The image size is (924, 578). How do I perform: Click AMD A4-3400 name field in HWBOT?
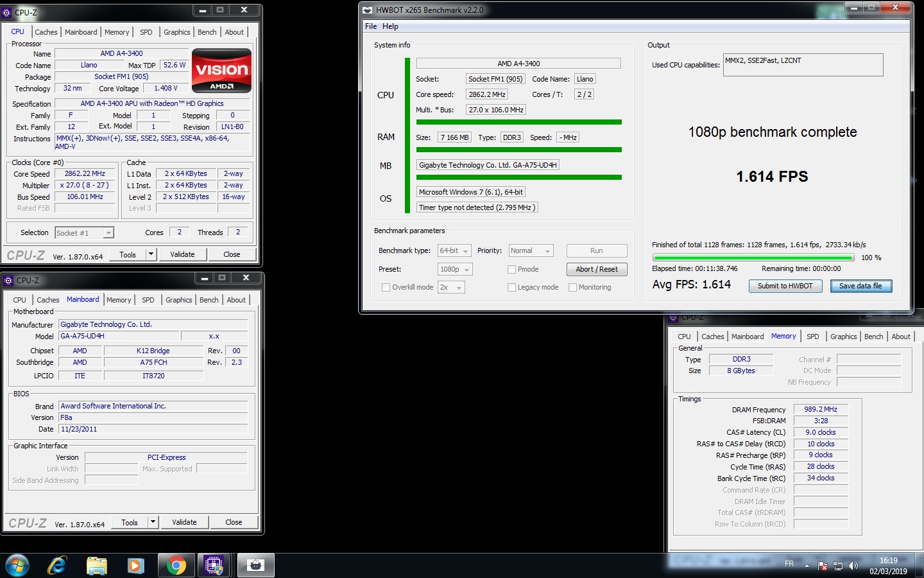pos(518,64)
